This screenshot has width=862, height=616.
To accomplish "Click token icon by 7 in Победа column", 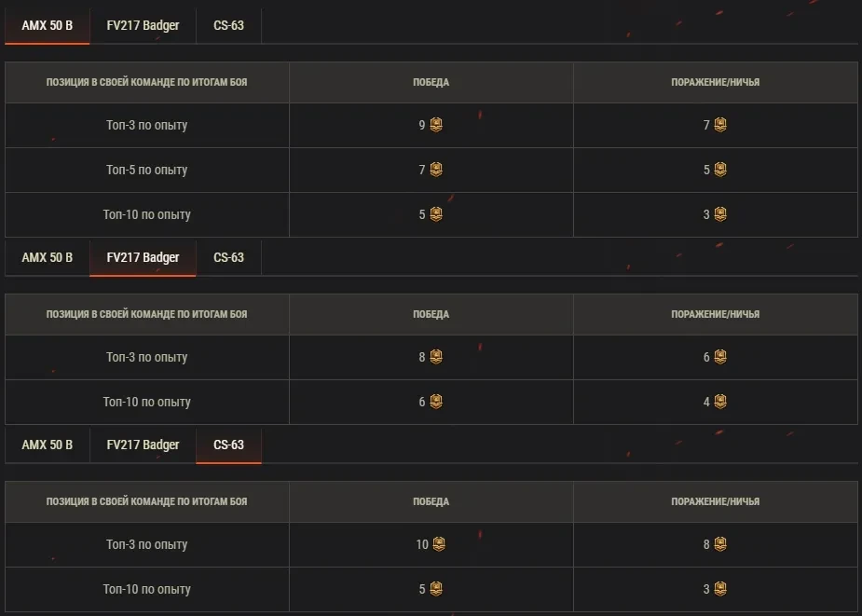I will [x=436, y=170].
